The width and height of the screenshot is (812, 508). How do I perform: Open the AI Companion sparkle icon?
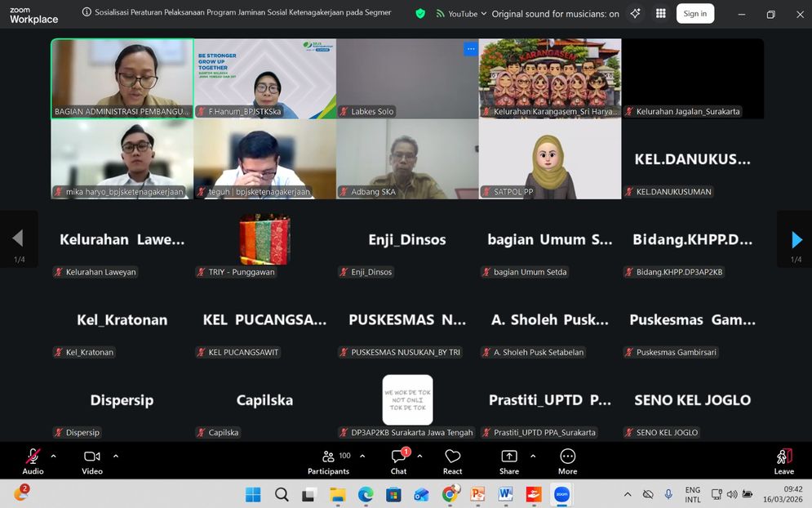635,14
